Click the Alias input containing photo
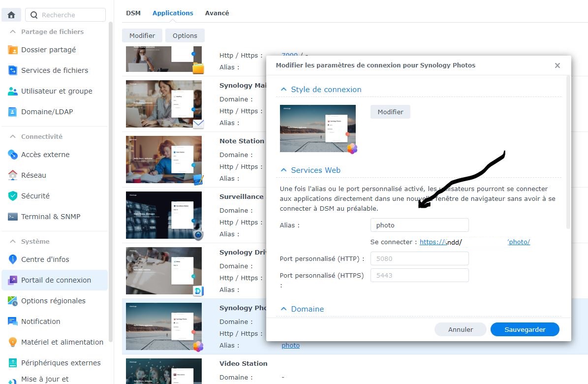The height and width of the screenshot is (384, 588). click(419, 225)
